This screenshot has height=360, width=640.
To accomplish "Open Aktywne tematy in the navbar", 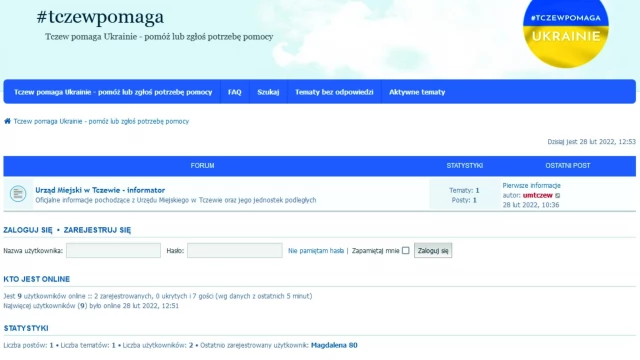I will click(417, 92).
